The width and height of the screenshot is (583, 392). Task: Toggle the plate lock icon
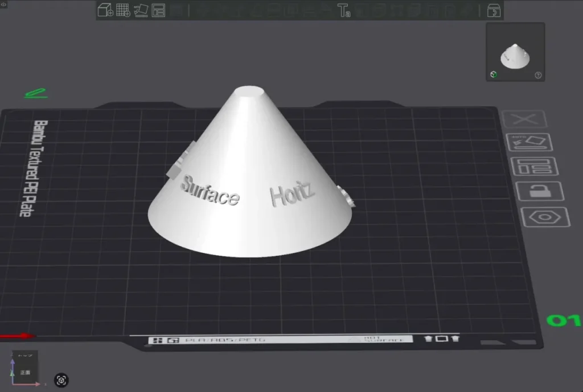pos(540,191)
